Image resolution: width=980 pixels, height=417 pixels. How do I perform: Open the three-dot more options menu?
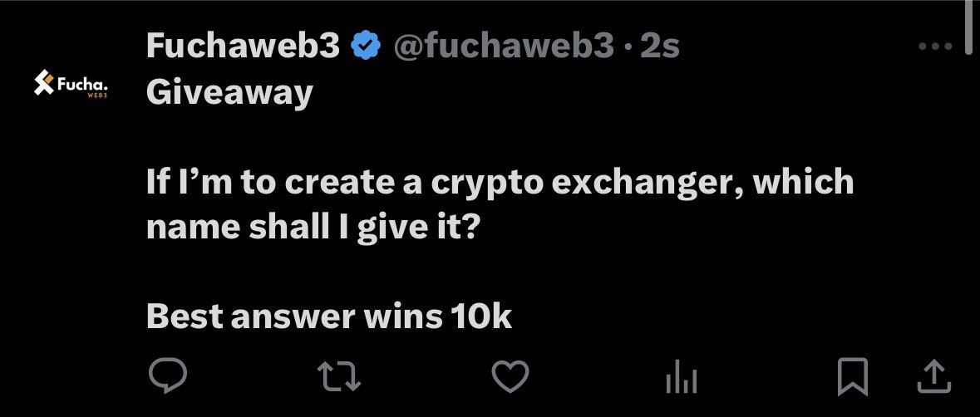(x=933, y=47)
